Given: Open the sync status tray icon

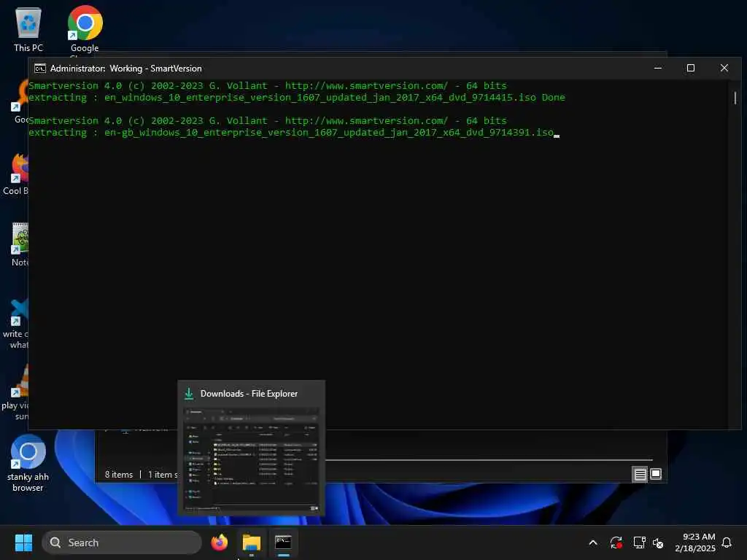Looking at the screenshot, I should pyautogui.click(x=616, y=542).
